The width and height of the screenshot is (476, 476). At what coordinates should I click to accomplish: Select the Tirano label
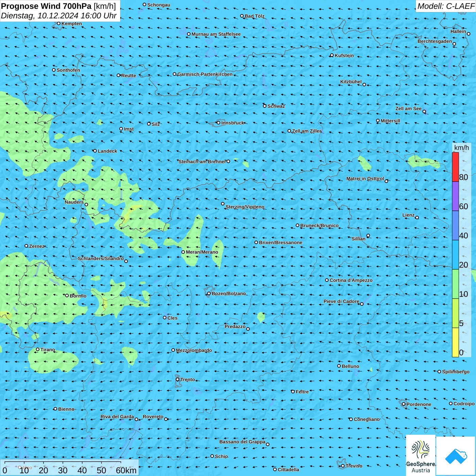point(48,350)
